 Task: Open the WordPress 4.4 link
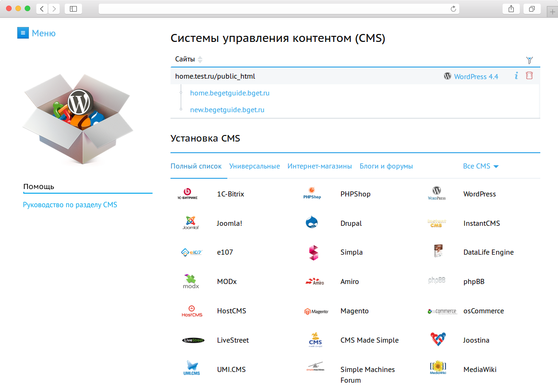(476, 76)
